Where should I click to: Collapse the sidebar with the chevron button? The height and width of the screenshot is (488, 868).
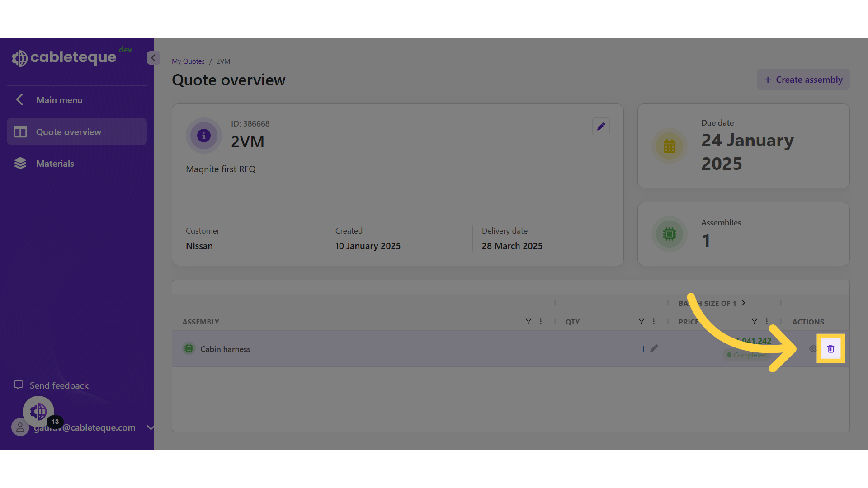pyautogui.click(x=153, y=58)
